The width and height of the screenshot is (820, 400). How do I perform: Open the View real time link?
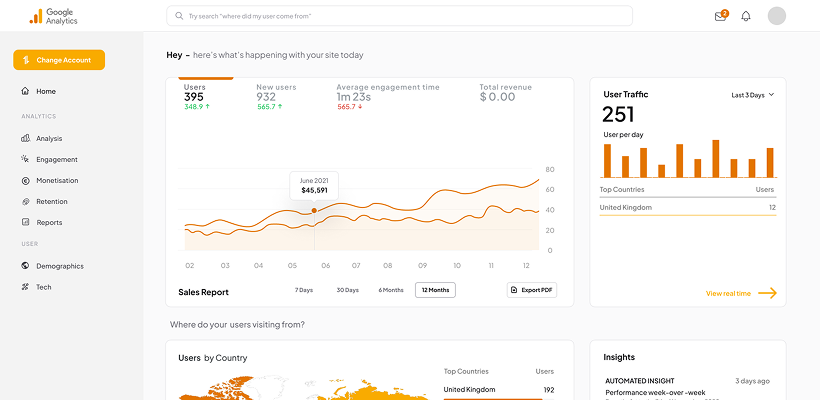741,293
